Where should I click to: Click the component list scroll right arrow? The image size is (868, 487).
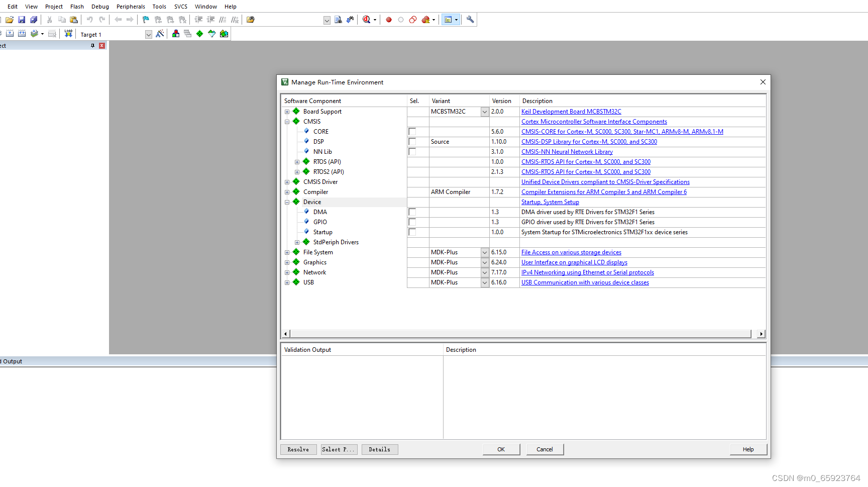762,334
